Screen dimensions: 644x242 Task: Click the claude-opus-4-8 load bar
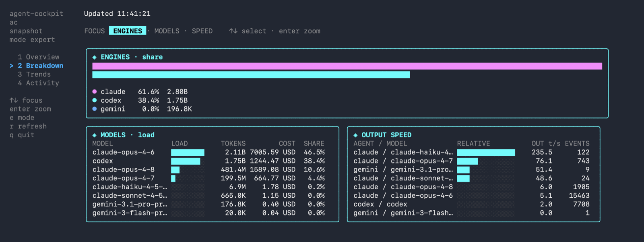(175, 170)
